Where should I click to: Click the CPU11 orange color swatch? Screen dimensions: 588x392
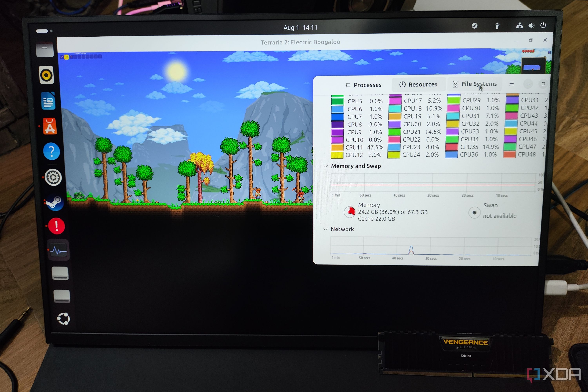pos(337,148)
